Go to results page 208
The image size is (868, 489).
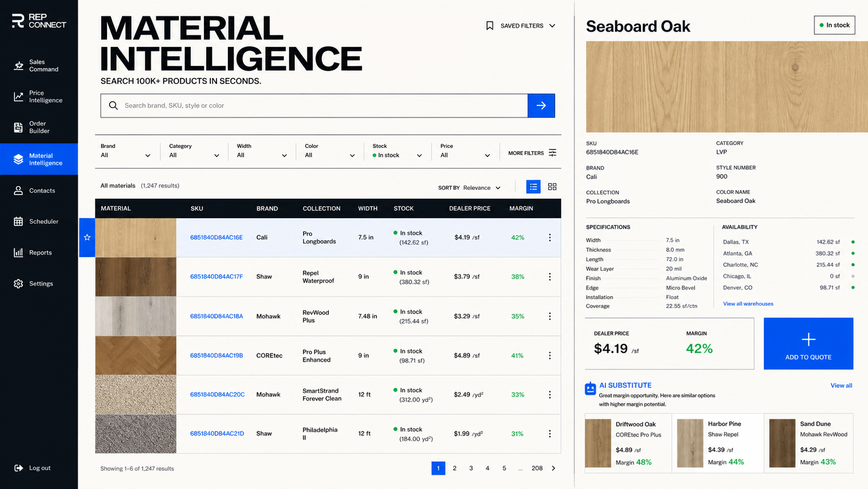537,468
